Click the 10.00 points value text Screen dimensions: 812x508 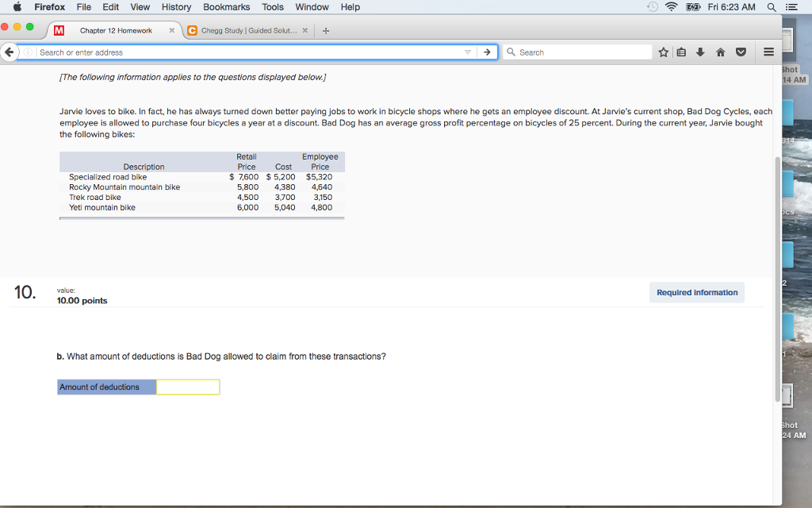point(82,301)
